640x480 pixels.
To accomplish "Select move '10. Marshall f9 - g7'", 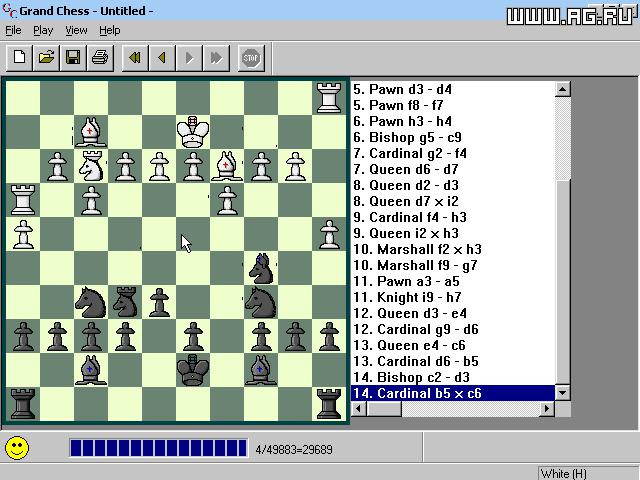I will coord(453,265).
